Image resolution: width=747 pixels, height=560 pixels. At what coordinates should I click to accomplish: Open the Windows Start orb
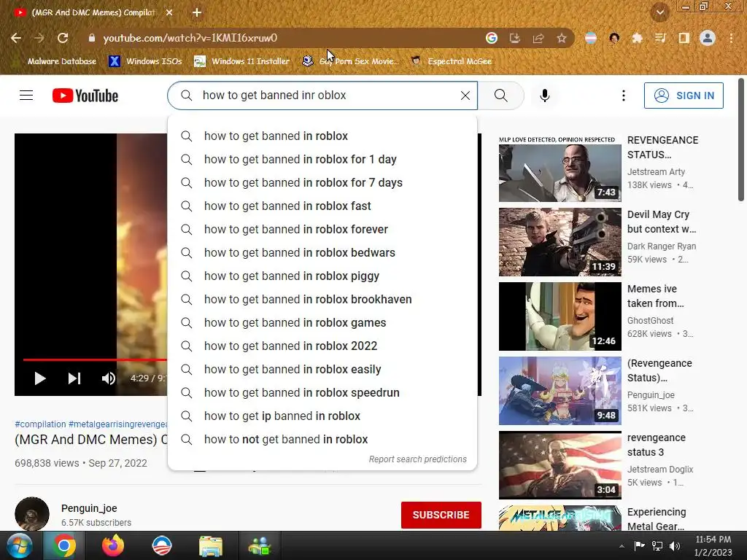pos(20,545)
